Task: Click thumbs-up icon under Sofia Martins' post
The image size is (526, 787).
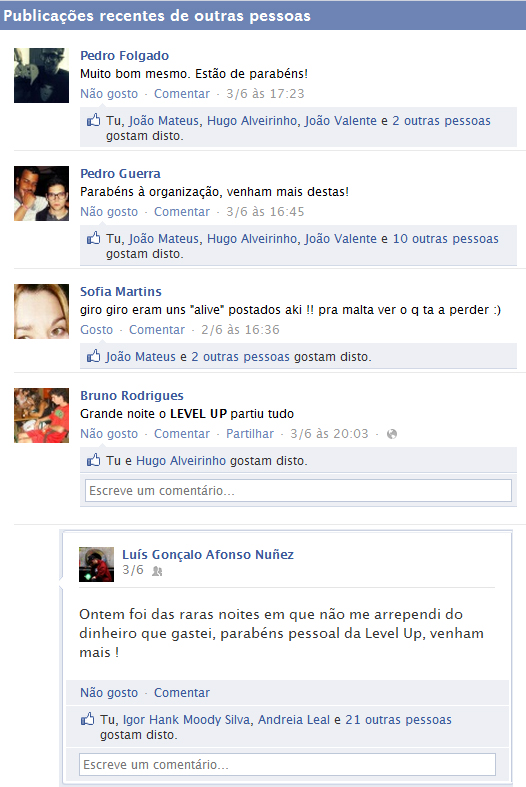Action: [x=93, y=356]
